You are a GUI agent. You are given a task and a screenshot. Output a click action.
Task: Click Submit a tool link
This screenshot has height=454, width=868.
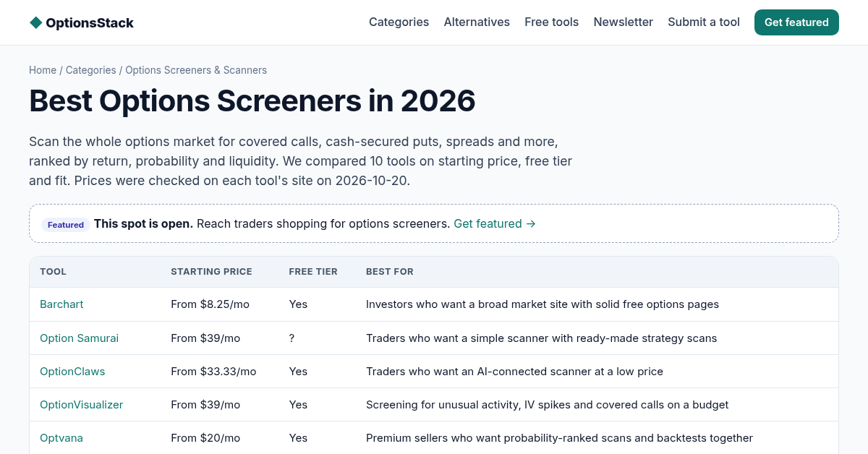704,22
